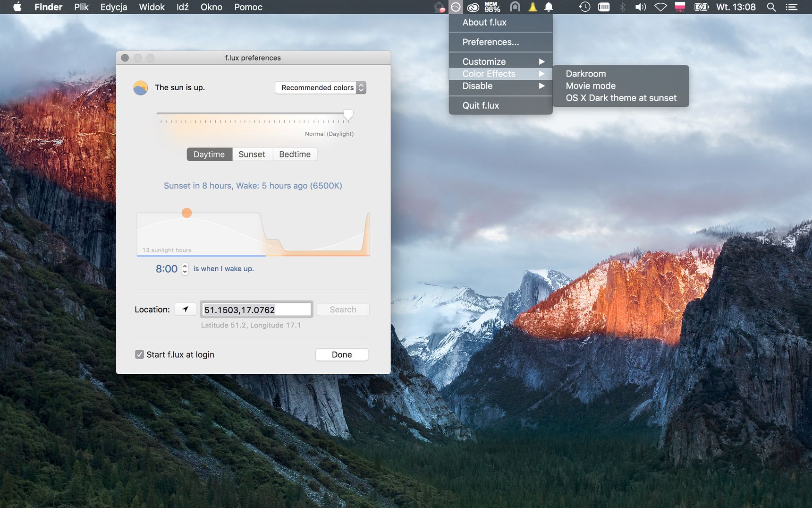
Task: Click the Latitude 51.2, Longitude 17.1 text
Action: pyautogui.click(x=251, y=325)
